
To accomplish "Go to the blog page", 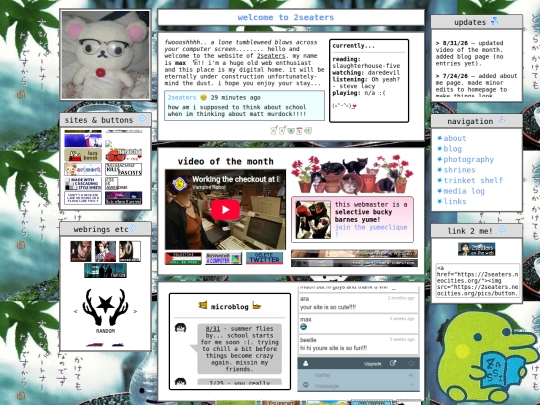I will (x=452, y=149).
